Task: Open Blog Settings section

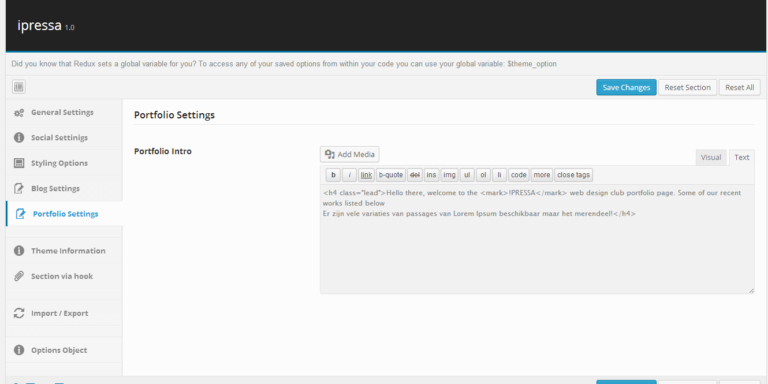Action: pyautogui.click(x=64, y=189)
